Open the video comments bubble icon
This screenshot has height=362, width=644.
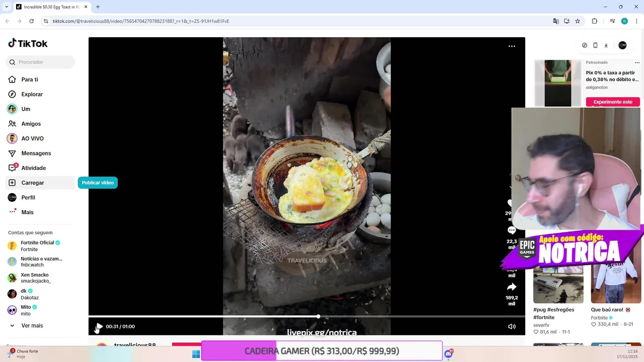pyautogui.click(x=512, y=230)
